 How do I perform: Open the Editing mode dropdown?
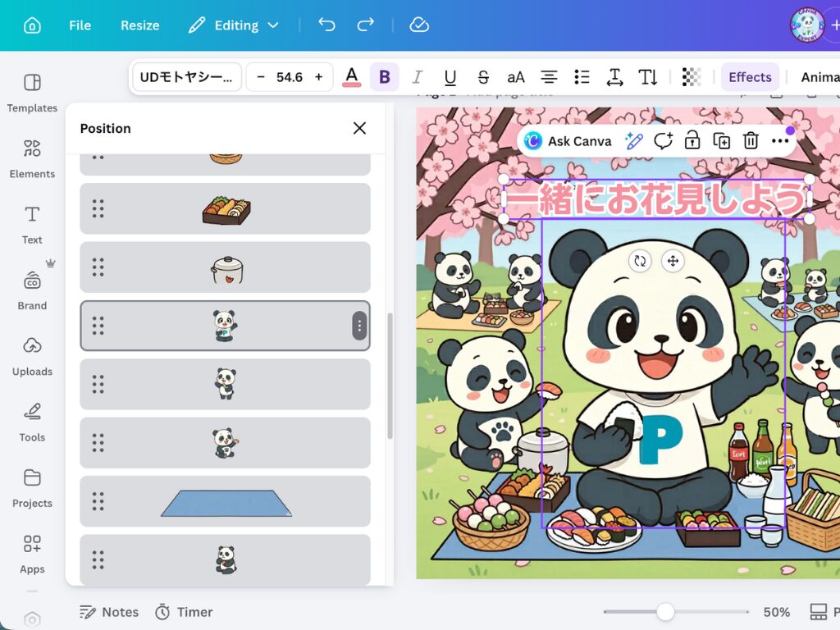pyautogui.click(x=234, y=25)
